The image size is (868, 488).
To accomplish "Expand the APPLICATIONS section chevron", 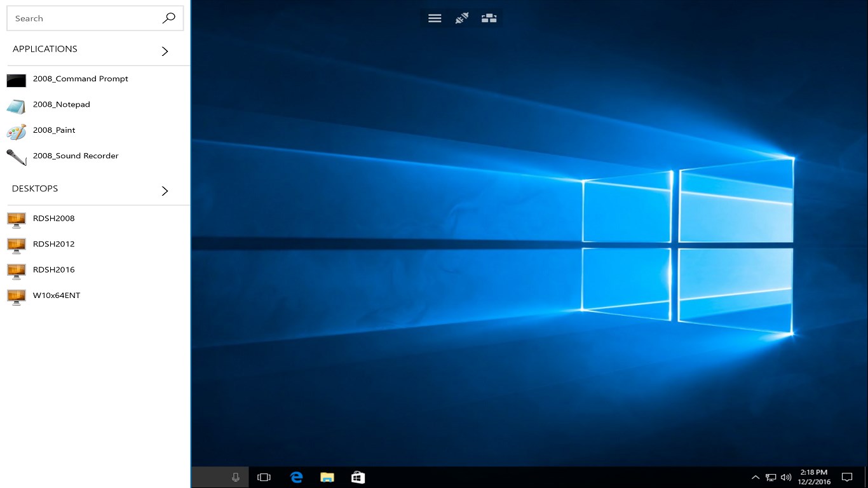I will [x=165, y=51].
